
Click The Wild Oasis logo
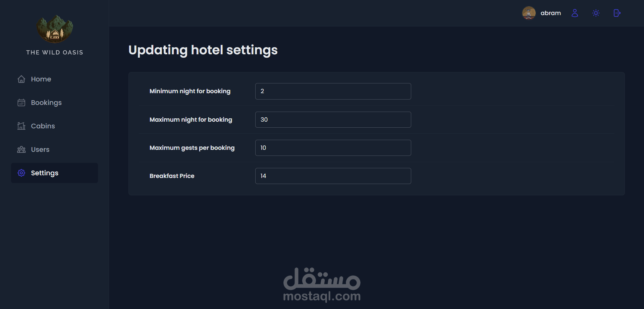tap(55, 29)
